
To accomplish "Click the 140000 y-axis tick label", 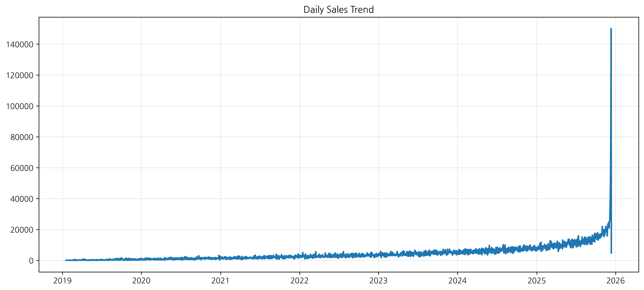I will click(20, 45).
